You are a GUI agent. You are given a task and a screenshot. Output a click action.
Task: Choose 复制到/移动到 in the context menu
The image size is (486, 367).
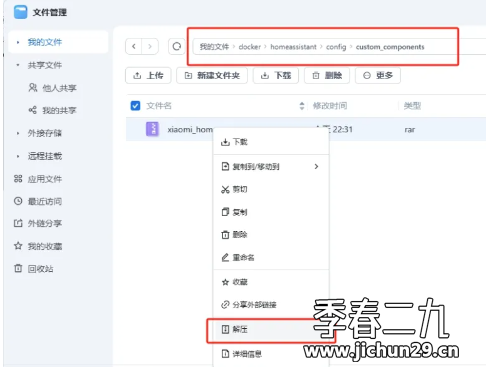click(271, 166)
